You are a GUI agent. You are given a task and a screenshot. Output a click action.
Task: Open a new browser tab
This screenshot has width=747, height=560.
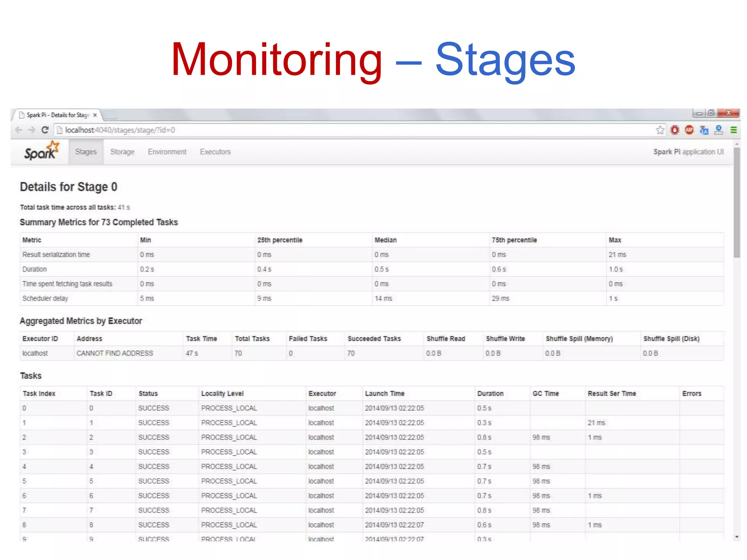(x=111, y=116)
